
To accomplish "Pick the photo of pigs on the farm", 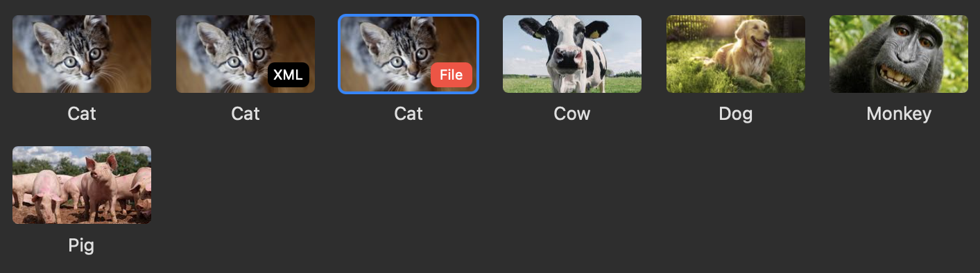I will 82,185.
